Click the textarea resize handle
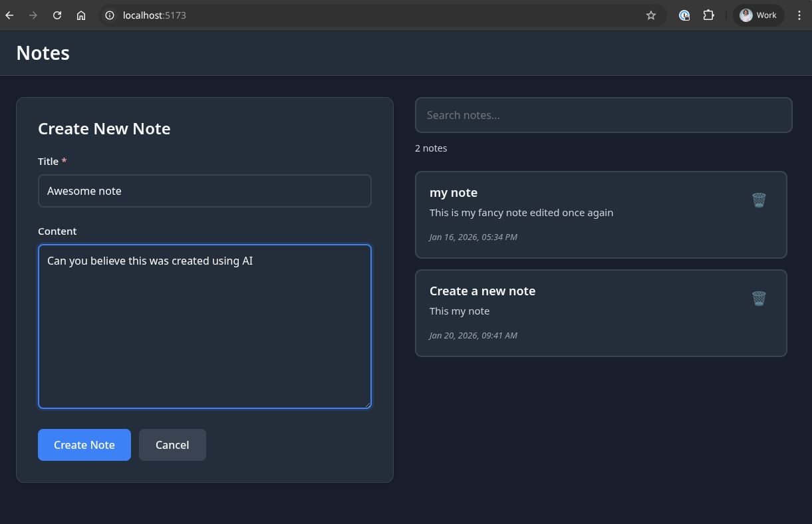This screenshot has width=812, height=524. point(368,404)
